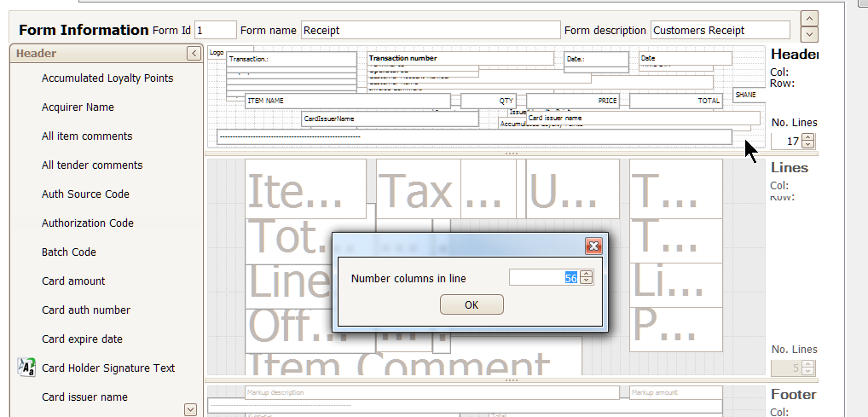The image size is (868, 417).
Task: Click the Card Holder Signature Text icon
Action: (26, 368)
